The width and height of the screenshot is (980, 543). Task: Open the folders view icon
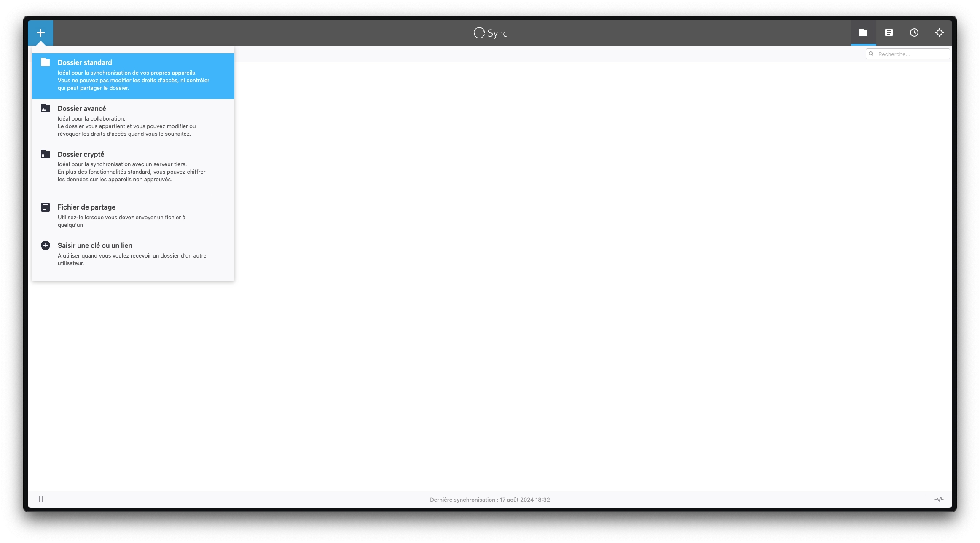[863, 32]
